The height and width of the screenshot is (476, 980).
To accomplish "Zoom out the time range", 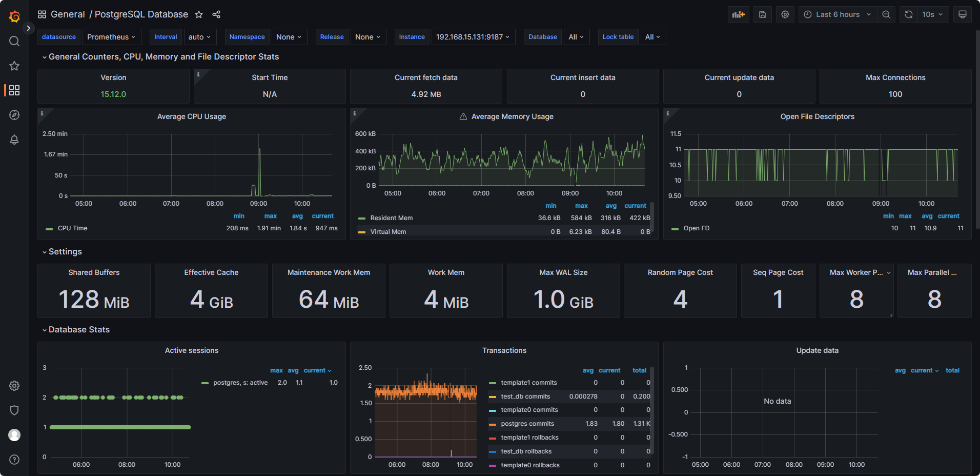I will (x=886, y=14).
